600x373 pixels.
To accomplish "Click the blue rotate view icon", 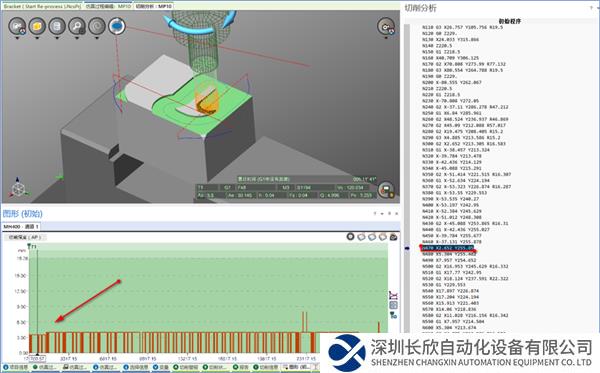I will (x=117, y=26).
